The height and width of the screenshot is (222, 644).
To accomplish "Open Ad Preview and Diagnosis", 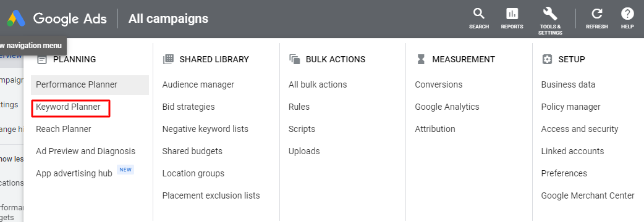I will pos(85,151).
